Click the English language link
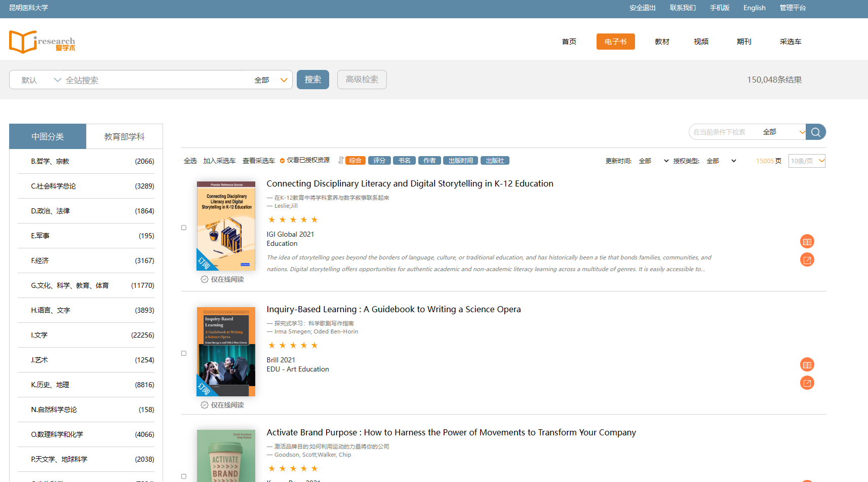The width and height of the screenshot is (868, 482). tap(754, 8)
